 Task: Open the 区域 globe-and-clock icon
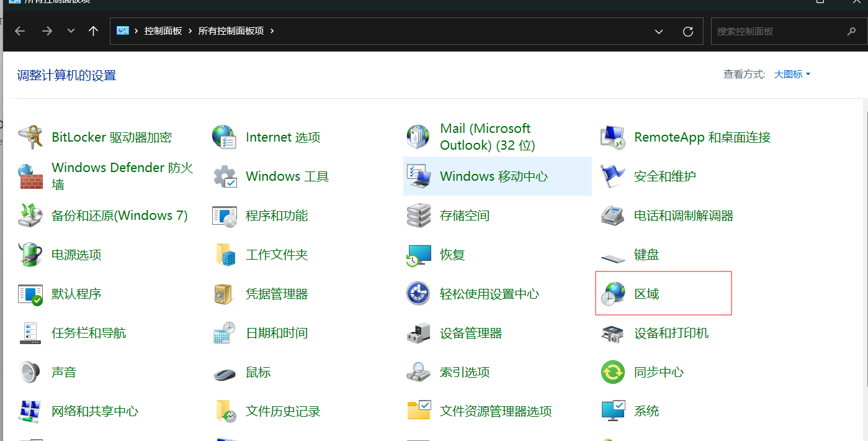(612, 294)
